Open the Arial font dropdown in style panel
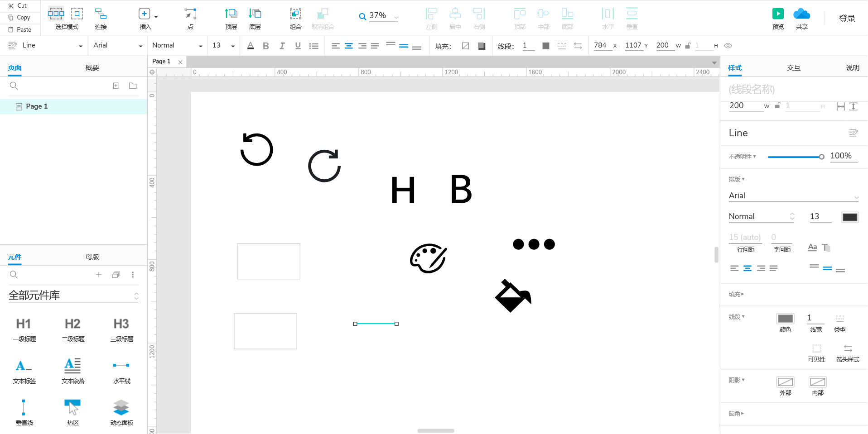Image resolution: width=868 pixels, height=434 pixels. [794, 196]
